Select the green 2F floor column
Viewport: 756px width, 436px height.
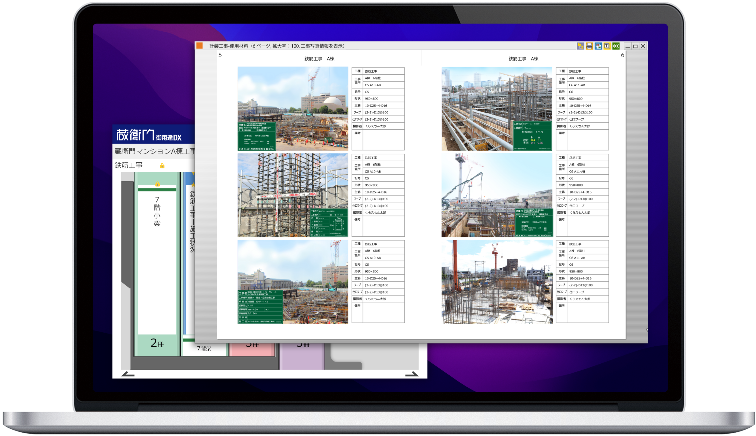click(x=156, y=262)
